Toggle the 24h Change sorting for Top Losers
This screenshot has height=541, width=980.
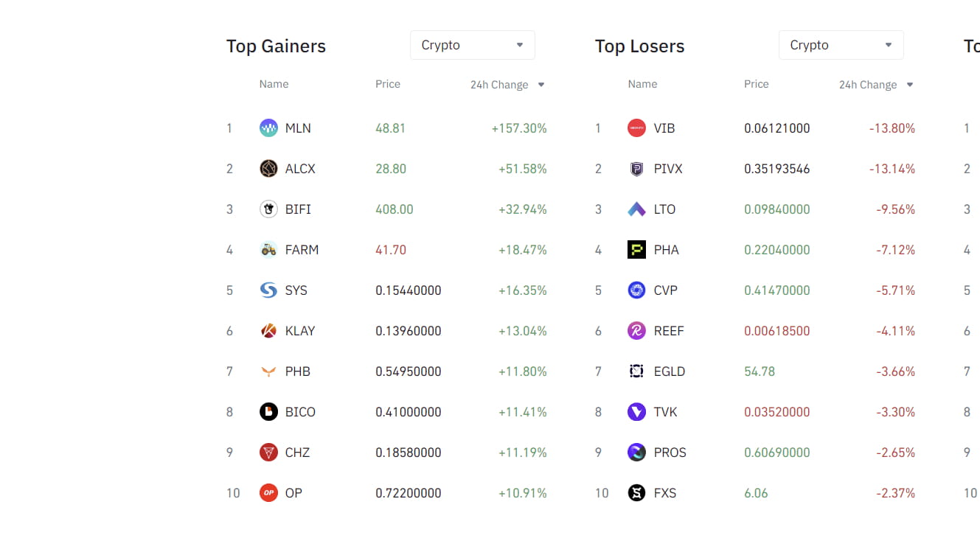tap(909, 85)
